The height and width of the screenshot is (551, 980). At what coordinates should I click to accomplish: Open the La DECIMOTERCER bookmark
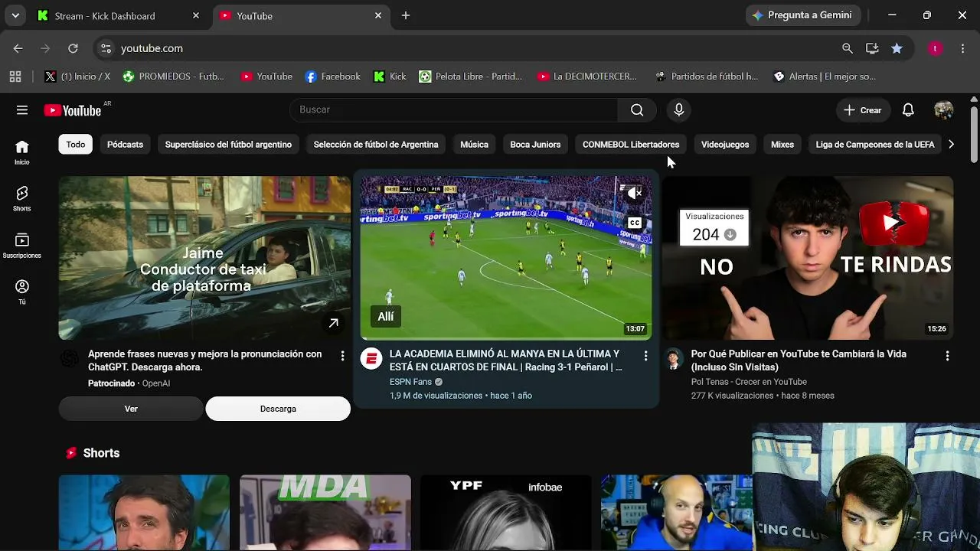tap(587, 77)
